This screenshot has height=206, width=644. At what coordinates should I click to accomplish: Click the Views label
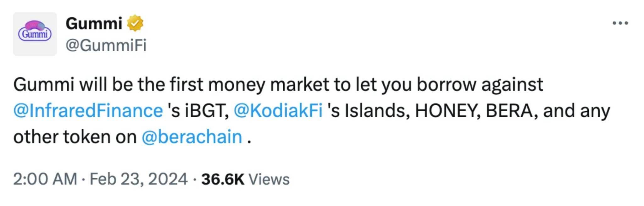click(x=269, y=179)
